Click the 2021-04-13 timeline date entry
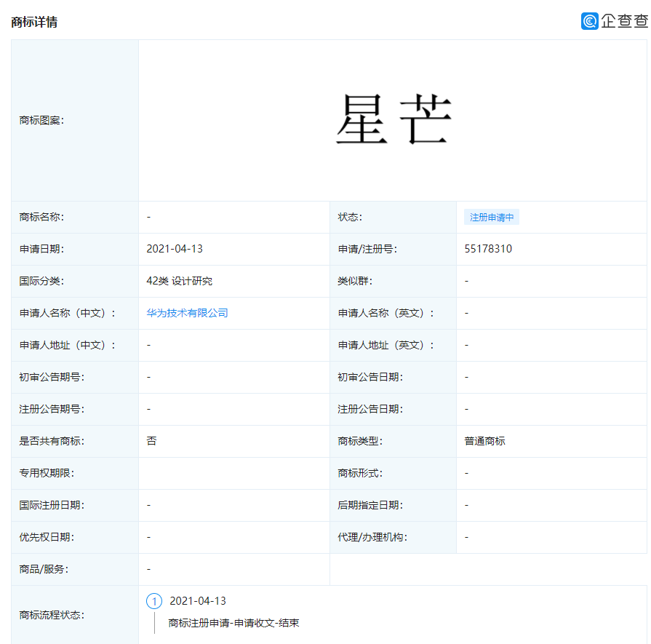The image size is (651, 644). pos(198,601)
